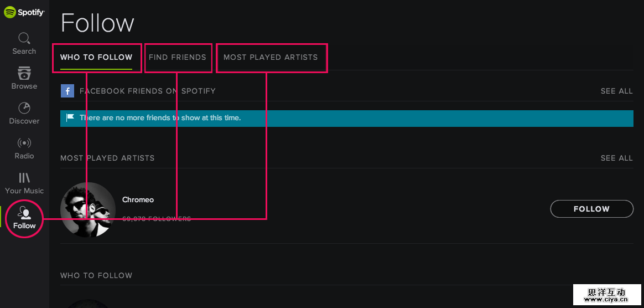Click the Facebook icon beside friends heading
Viewport: 644px width, 308px height.
click(67, 91)
